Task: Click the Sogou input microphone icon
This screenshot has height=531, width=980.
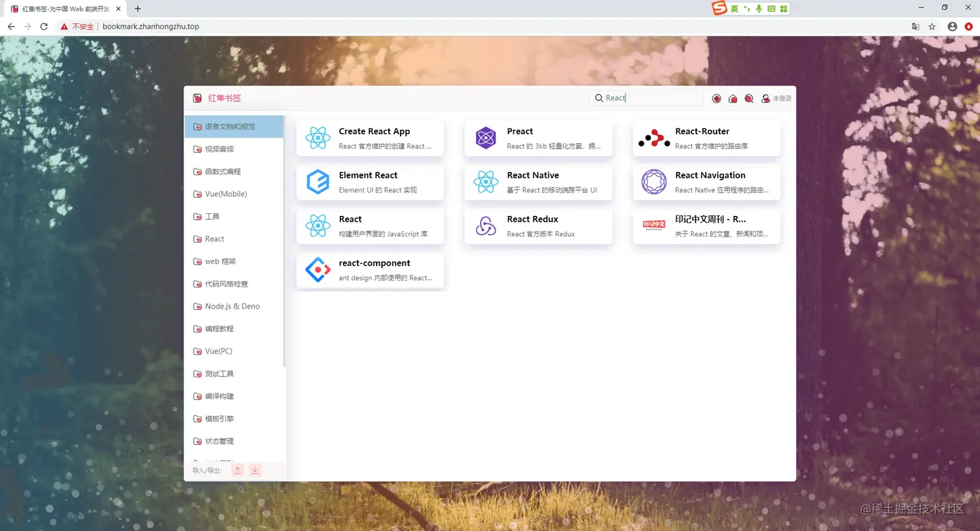Action: (x=759, y=8)
